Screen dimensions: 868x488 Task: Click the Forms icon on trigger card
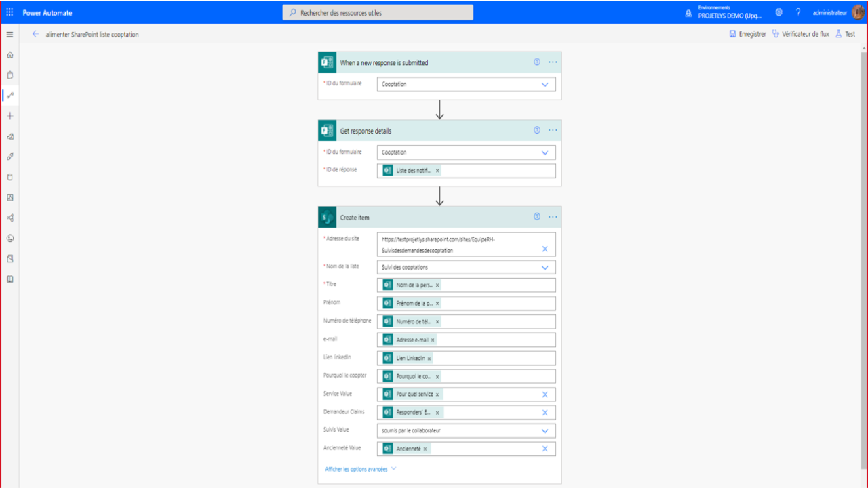pyautogui.click(x=328, y=62)
